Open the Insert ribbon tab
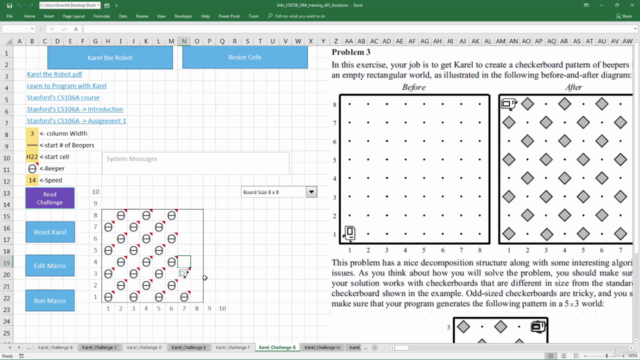Viewport: 640px width, 360px height. [x=49, y=16]
